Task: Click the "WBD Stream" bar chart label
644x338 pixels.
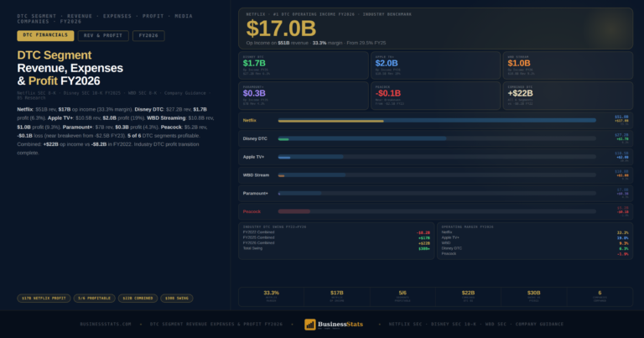Action: coord(256,175)
